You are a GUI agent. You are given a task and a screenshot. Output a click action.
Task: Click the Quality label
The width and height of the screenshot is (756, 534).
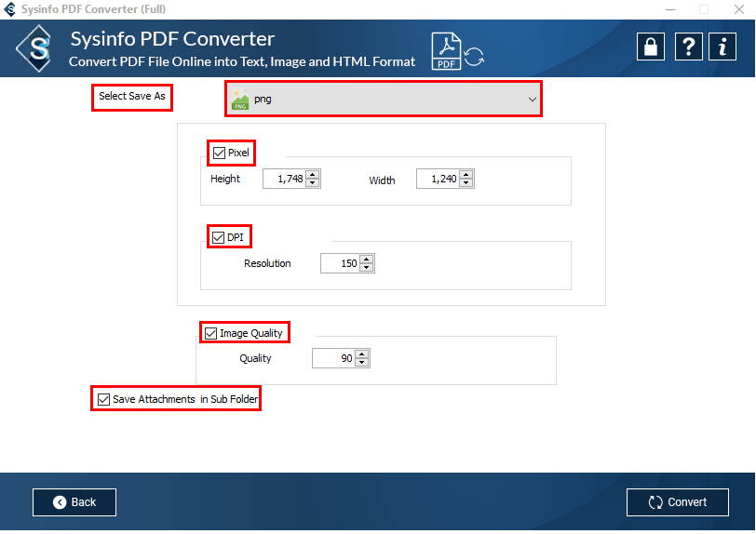[x=255, y=358]
